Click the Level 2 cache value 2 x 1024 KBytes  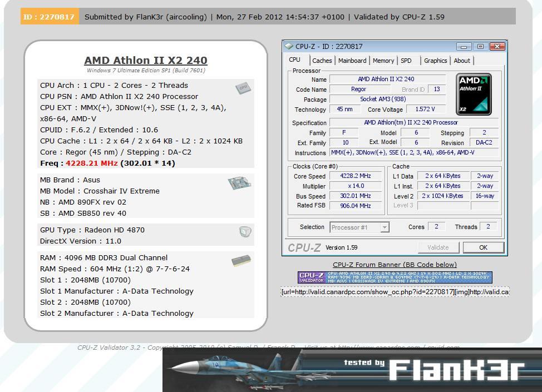point(443,196)
